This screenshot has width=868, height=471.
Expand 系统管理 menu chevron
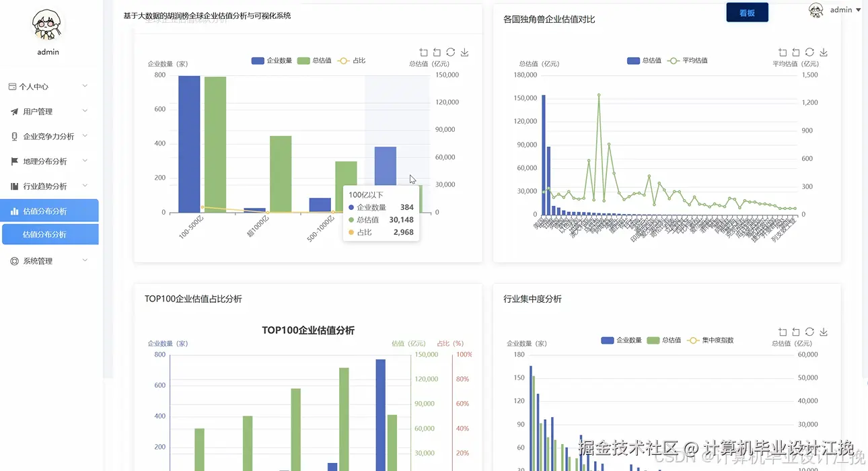pyautogui.click(x=85, y=260)
